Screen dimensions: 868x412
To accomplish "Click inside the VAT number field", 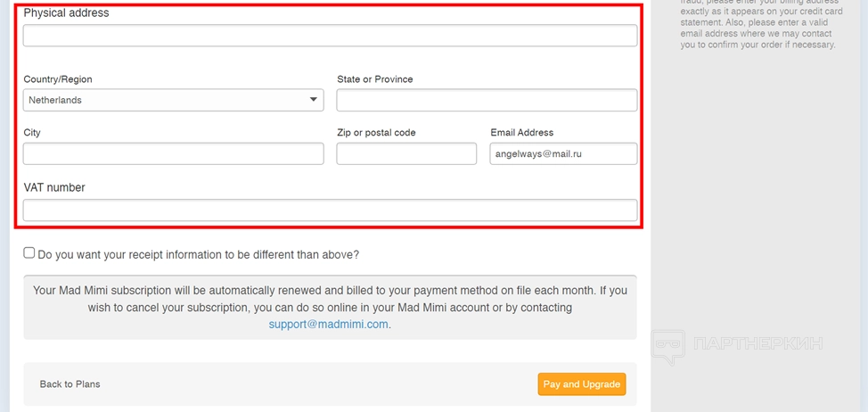I will point(330,210).
